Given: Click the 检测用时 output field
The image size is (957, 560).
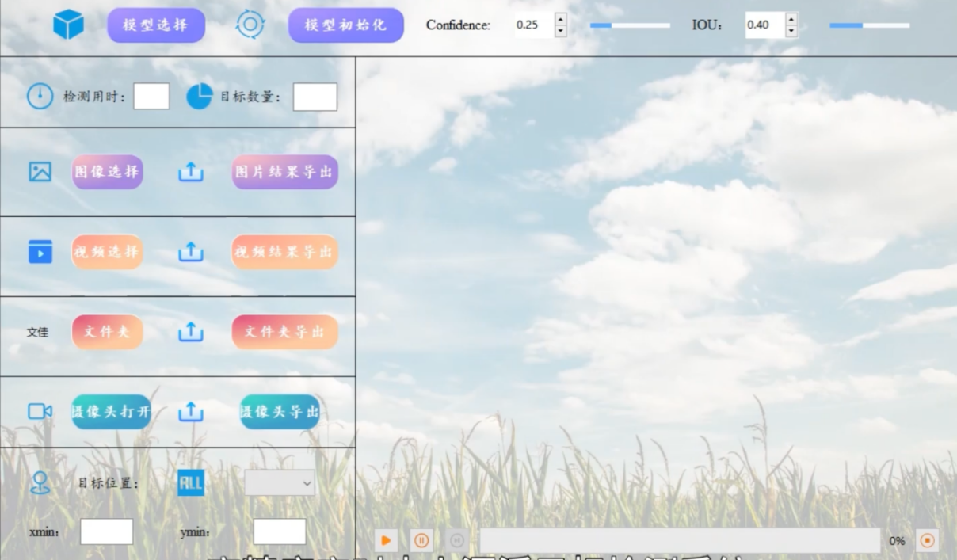Looking at the screenshot, I should pos(151,96).
